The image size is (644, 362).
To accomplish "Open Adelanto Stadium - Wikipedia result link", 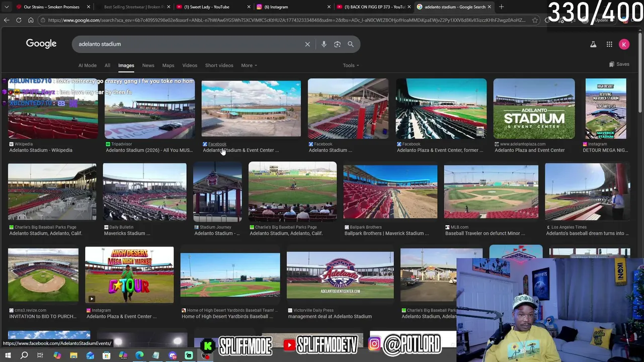I will click(41, 150).
